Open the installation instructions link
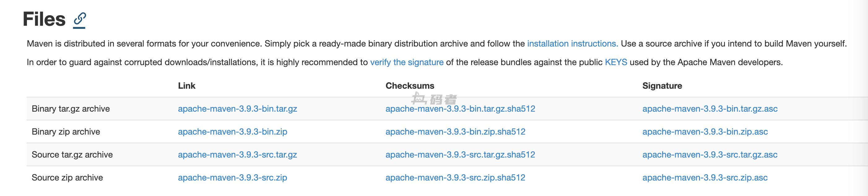The height and width of the screenshot is (196, 868). pyautogui.click(x=572, y=43)
